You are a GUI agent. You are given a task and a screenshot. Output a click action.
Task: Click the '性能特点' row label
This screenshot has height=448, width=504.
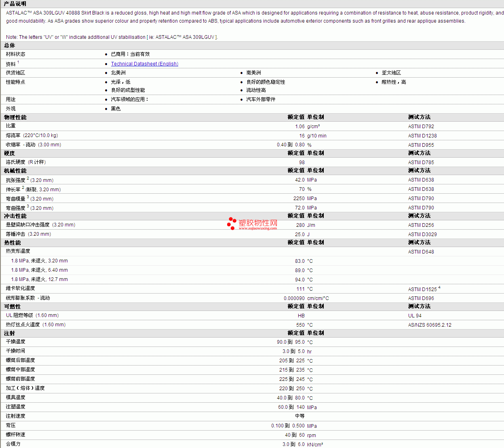click(15, 82)
